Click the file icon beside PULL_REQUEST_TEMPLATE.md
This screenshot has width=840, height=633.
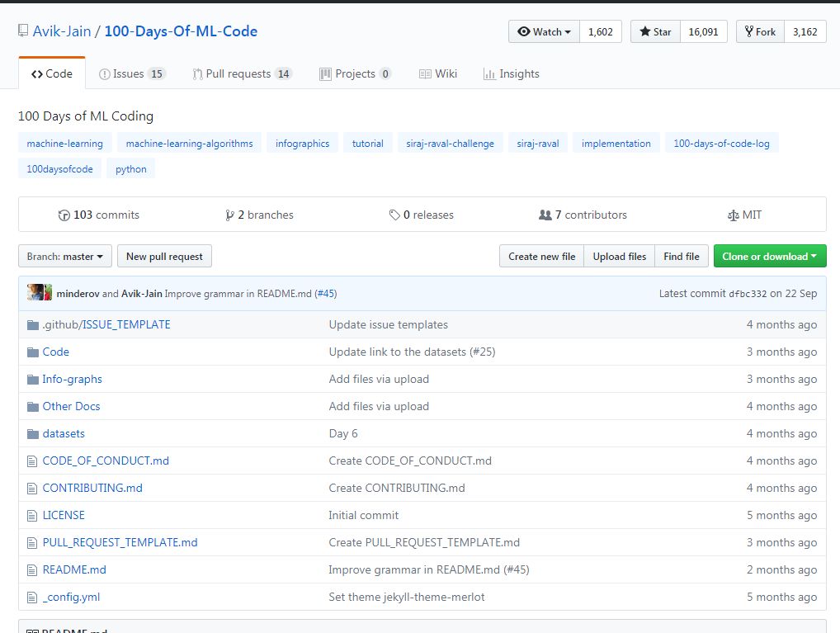point(32,543)
